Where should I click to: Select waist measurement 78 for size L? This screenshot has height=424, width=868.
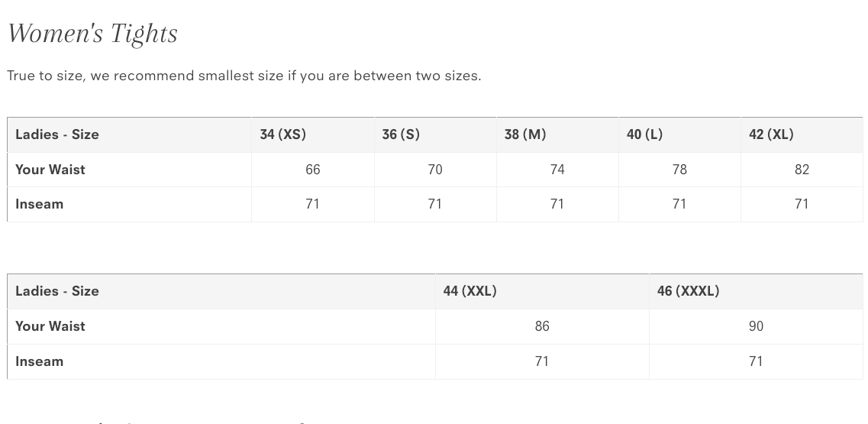point(679,170)
